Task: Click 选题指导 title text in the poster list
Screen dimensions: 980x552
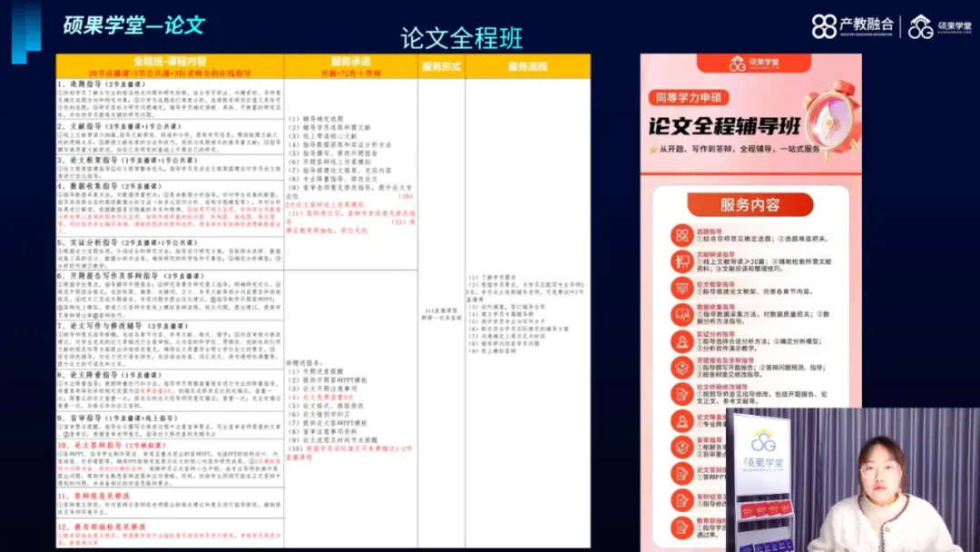Action: [709, 232]
